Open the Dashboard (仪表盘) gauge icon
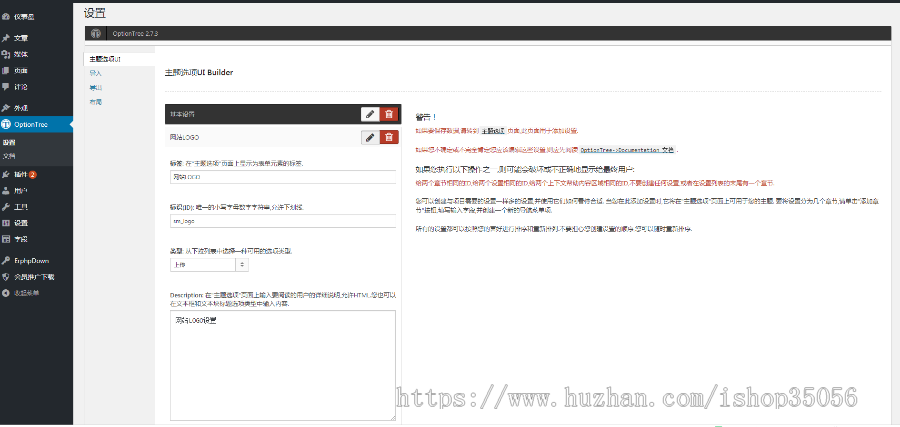Viewport: 900px width, 427px height. [6, 17]
